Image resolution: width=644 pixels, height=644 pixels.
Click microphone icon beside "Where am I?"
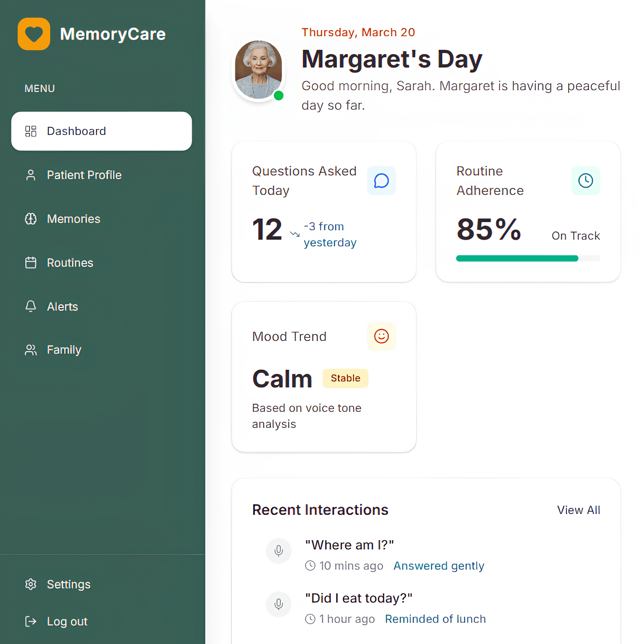(x=279, y=551)
